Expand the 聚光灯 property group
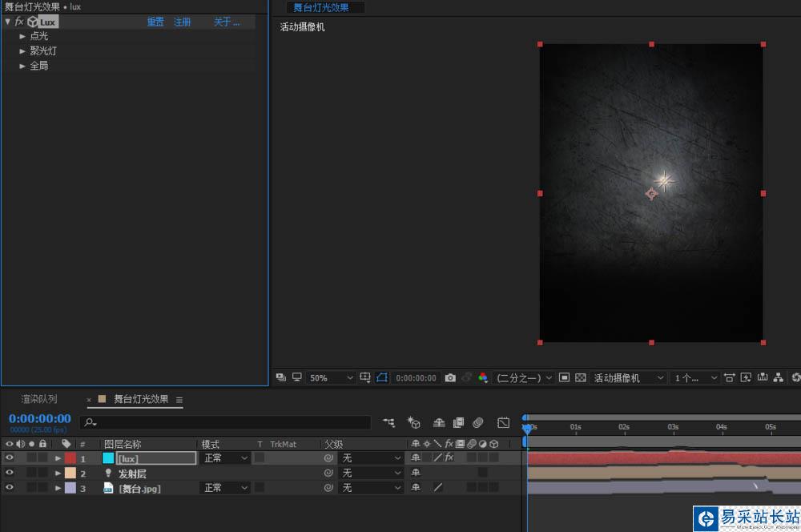The width and height of the screenshot is (801, 532). point(22,50)
